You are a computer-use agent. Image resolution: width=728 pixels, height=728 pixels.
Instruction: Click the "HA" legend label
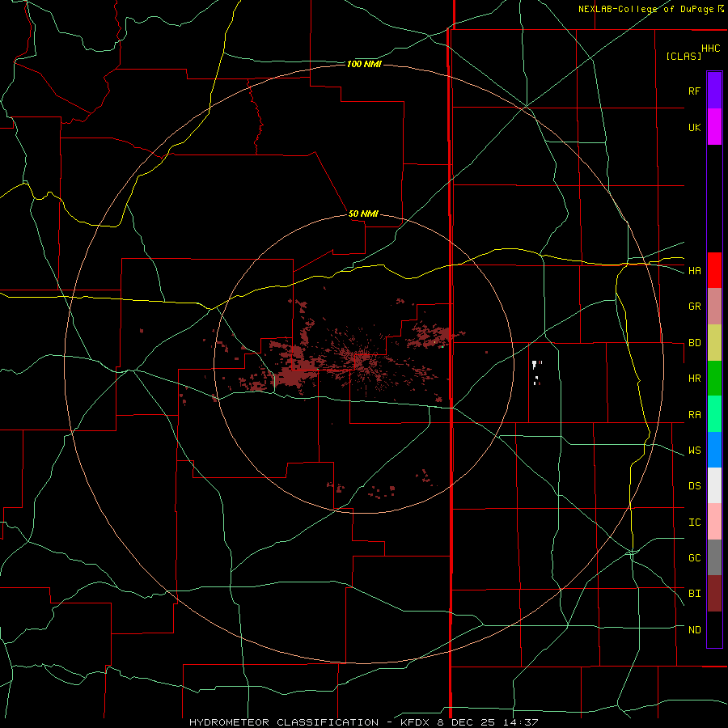click(x=694, y=270)
